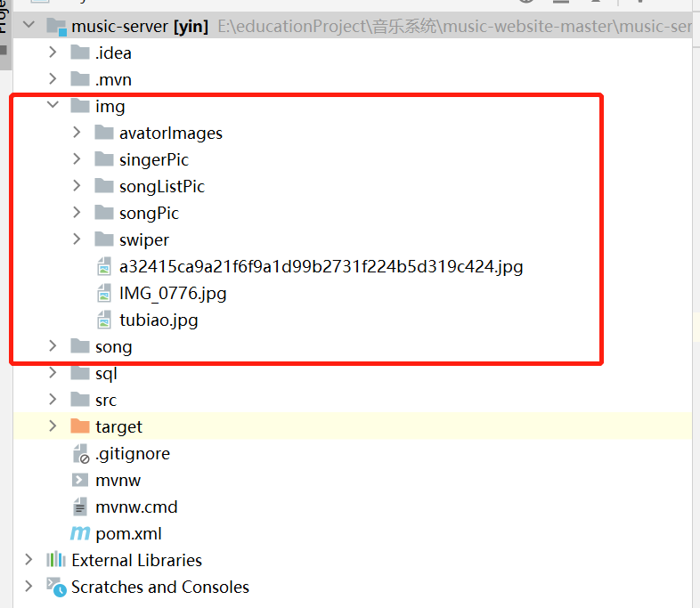The image size is (700, 608).
Task: Select the IMG_0776.jpg file name
Action: tap(173, 294)
